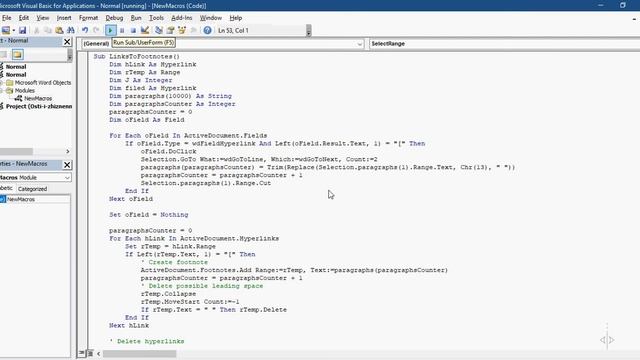Open the SelectRange procedure dropdown

[504, 44]
